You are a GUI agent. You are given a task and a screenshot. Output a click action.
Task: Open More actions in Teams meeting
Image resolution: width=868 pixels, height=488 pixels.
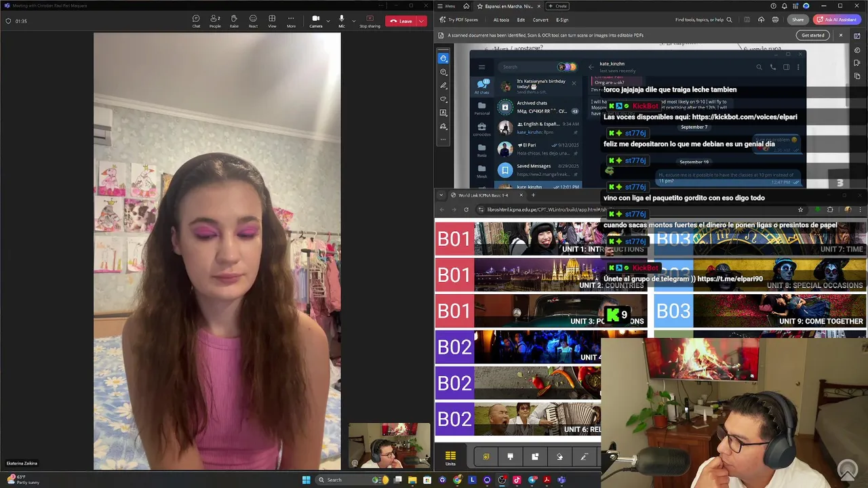tap(291, 21)
